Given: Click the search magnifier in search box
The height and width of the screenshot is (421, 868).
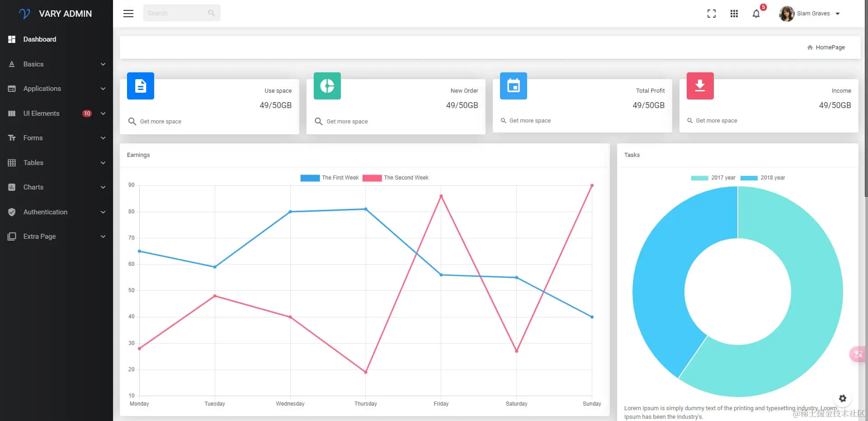Looking at the screenshot, I should (211, 13).
